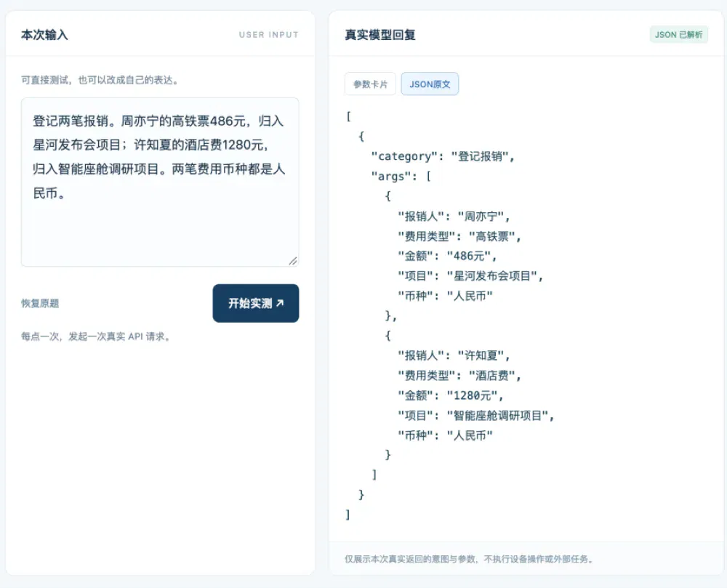Viewport: 727px width, 588px height.
Task: Click the line "费用类型": "高铁票"
Action: point(459,236)
